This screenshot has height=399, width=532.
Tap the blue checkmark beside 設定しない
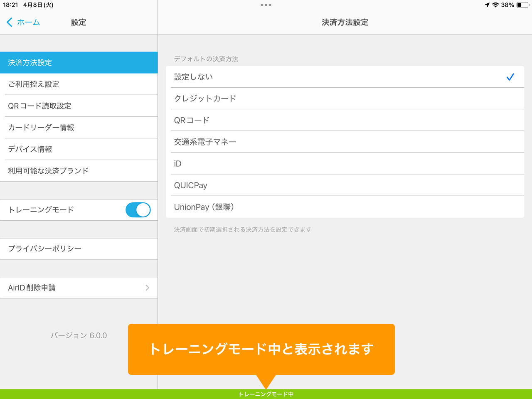click(x=510, y=77)
